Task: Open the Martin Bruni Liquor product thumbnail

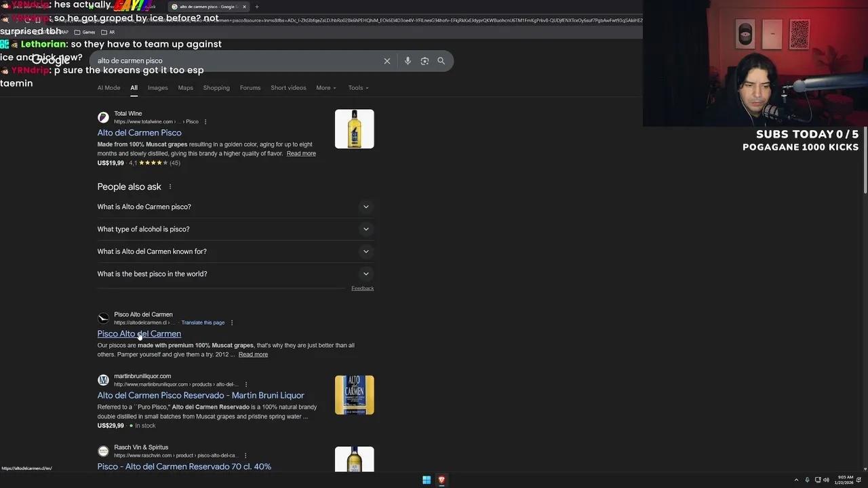Action: pyautogui.click(x=354, y=395)
